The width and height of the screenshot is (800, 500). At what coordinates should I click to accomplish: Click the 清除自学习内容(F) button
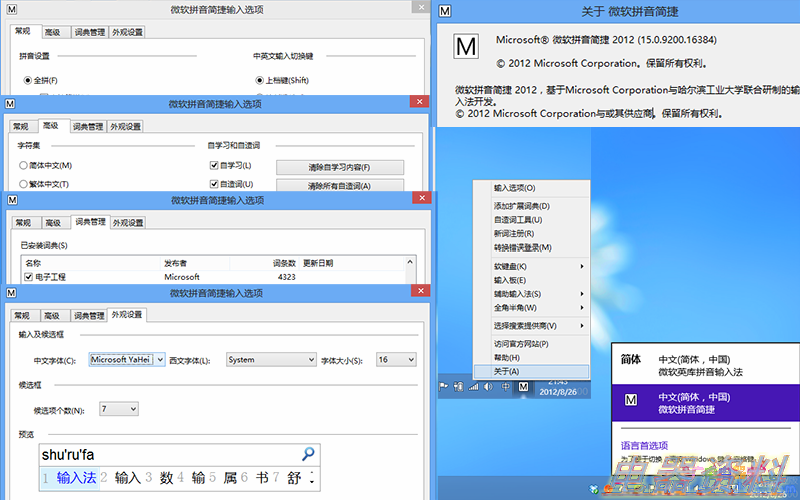tap(339, 167)
